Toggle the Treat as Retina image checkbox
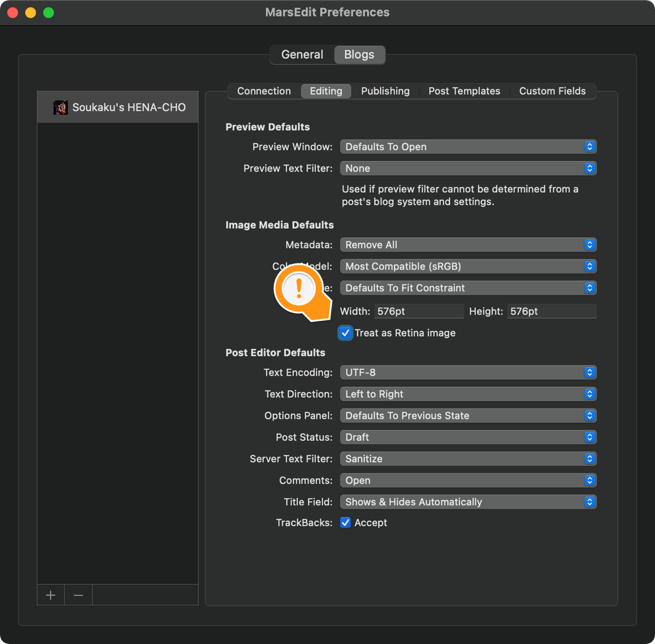 (x=345, y=333)
